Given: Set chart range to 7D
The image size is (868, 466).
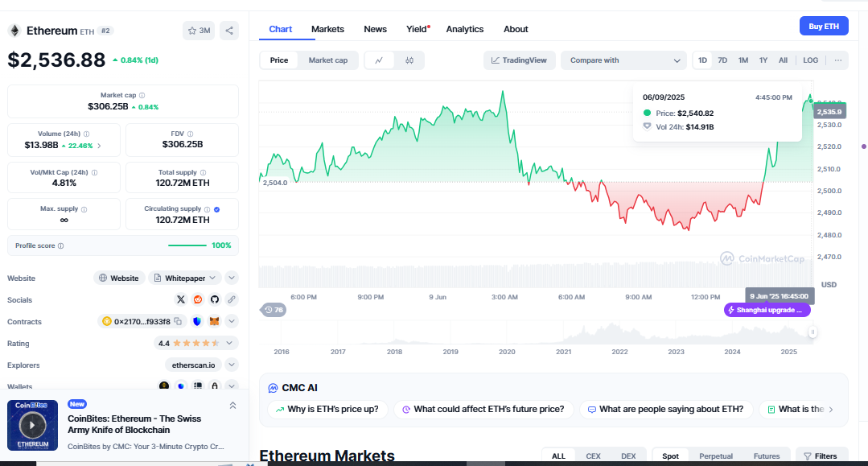Looking at the screenshot, I should (722, 60).
